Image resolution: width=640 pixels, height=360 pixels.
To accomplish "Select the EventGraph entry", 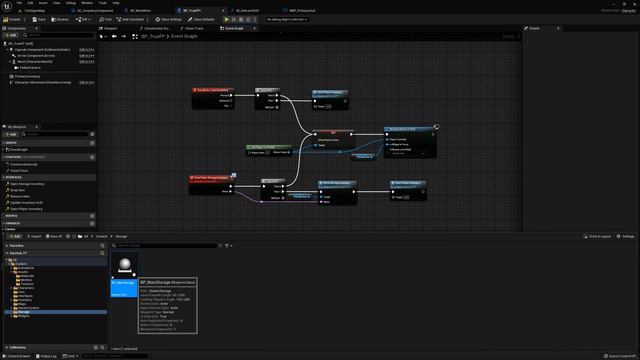I will pyautogui.click(x=18, y=150).
